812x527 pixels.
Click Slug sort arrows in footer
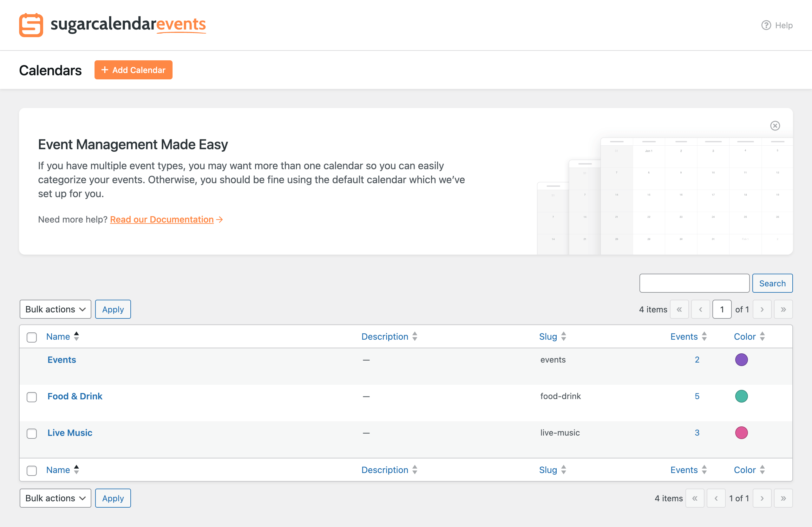[x=564, y=470]
